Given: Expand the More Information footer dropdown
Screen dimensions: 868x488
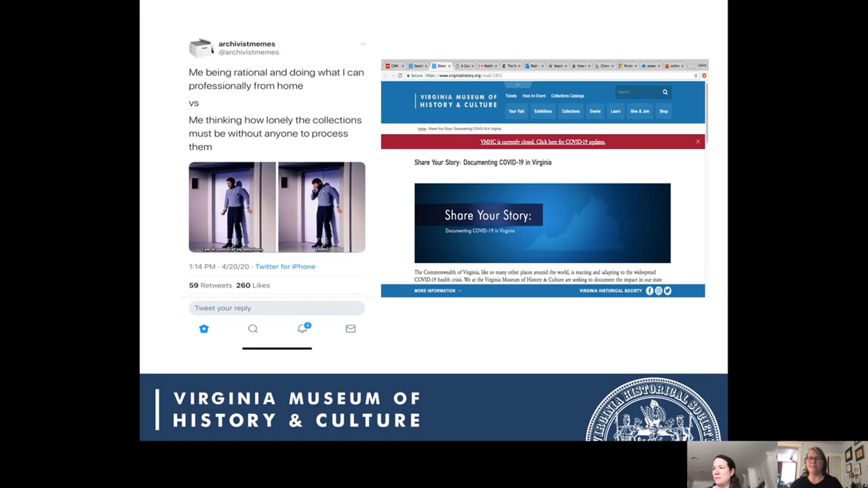Looking at the screenshot, I should click(x=438, y=291).
